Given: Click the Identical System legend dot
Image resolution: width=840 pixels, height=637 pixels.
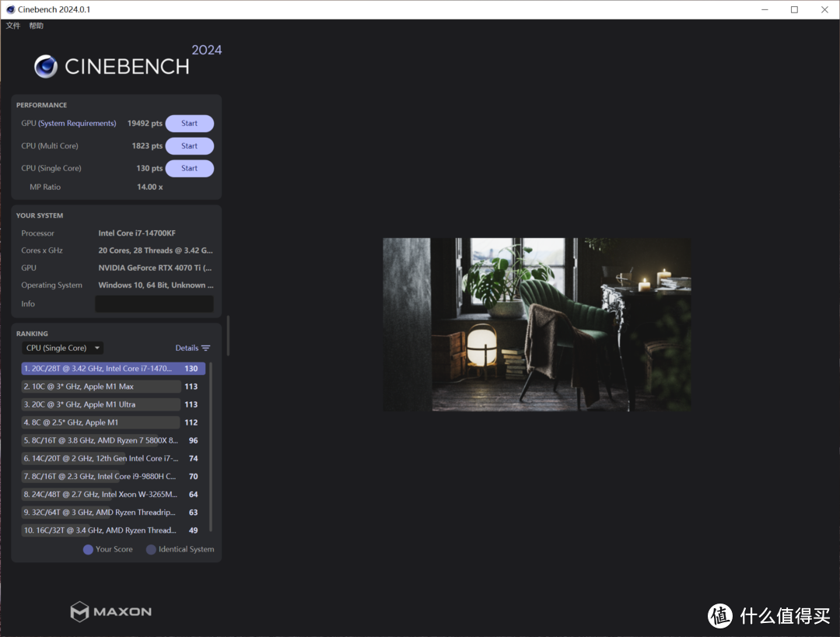Looking at the screenshot, I should [x=151, y=550].
